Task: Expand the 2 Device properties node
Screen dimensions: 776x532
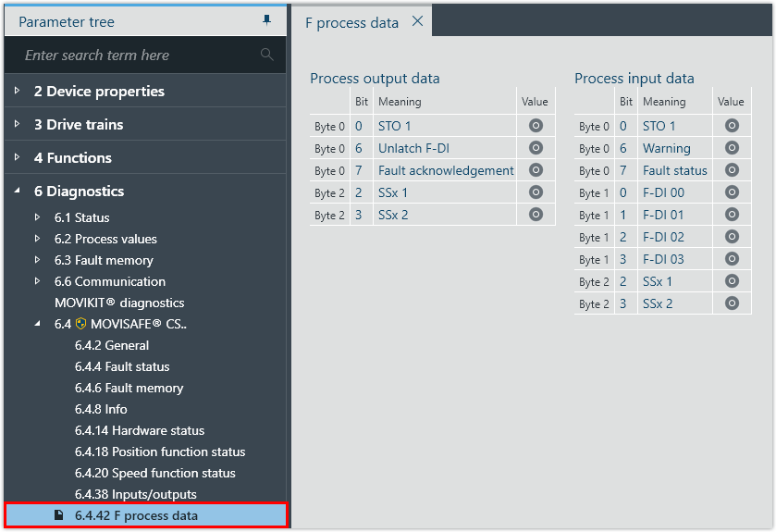Action: (x=17, y=91)
